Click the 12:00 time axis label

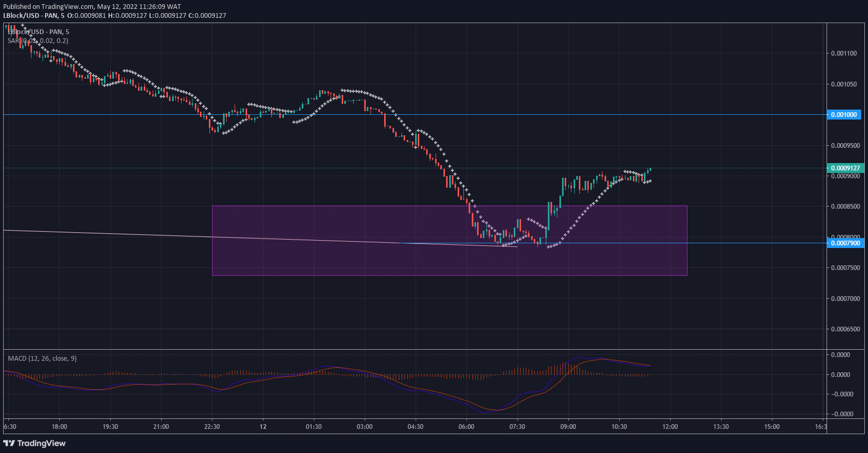point(670,427)
